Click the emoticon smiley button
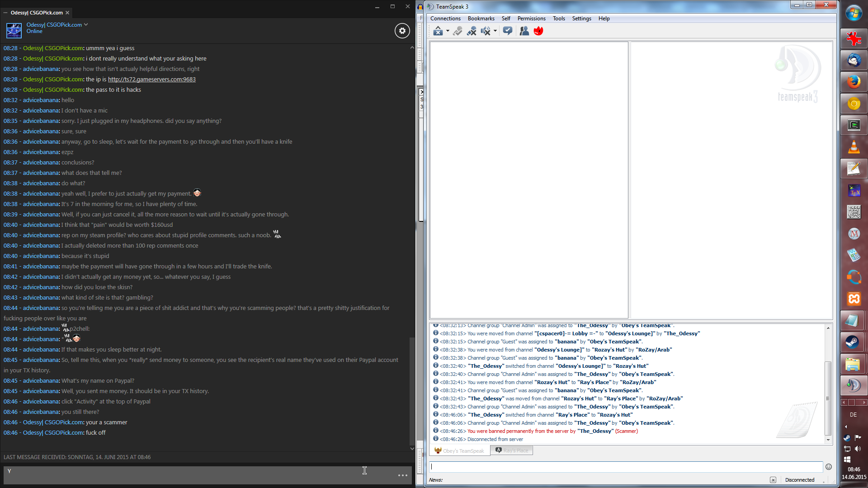The width and height of the screenshot is (868, 488). [x=829, y=467]
